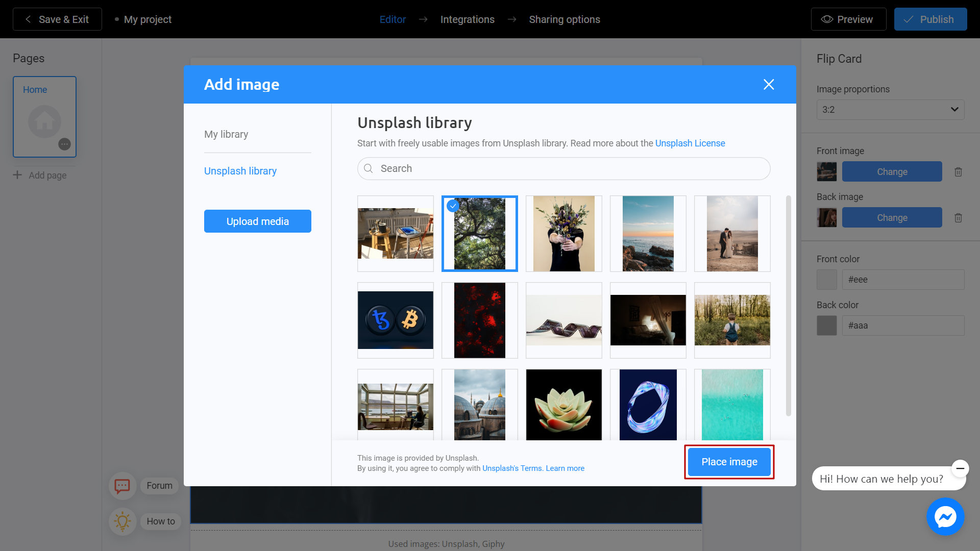Click Front color swatch showing #eee
Viewport: 980px width, 551px height.
click(826, 279)
